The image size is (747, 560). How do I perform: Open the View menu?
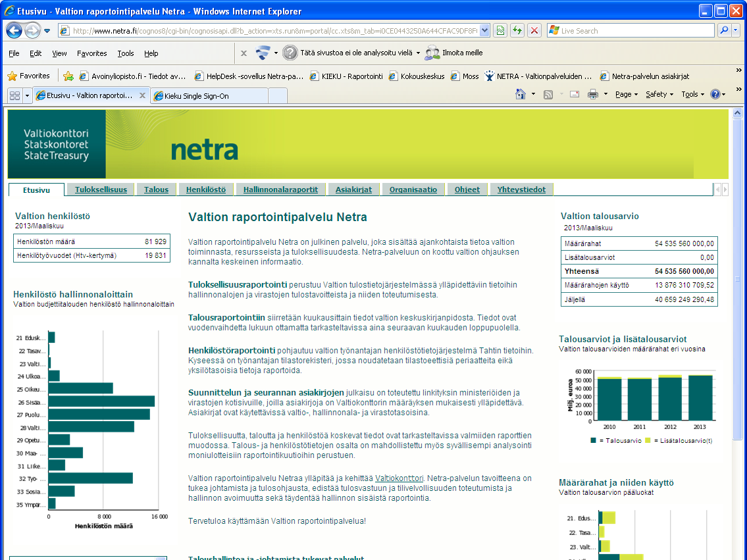(x=59, y=53)
